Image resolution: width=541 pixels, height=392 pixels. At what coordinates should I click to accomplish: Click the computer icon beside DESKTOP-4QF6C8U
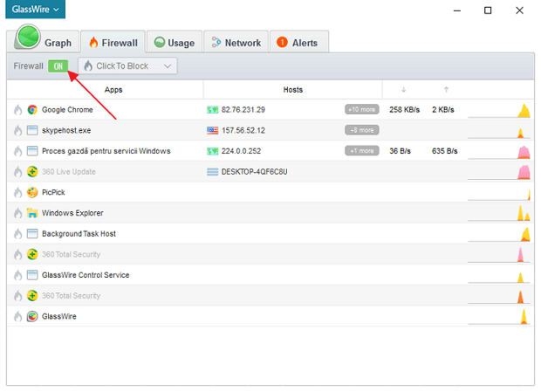click(213, 172)
